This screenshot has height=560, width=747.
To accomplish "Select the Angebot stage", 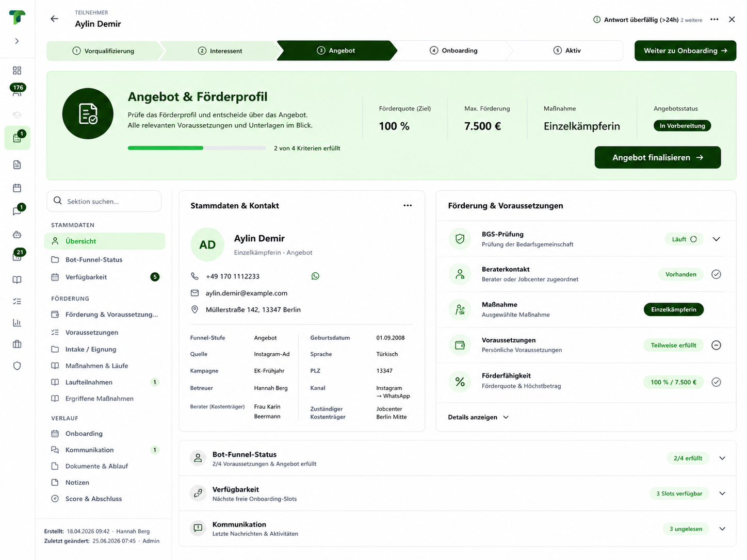I will click(x=336, y=51).
